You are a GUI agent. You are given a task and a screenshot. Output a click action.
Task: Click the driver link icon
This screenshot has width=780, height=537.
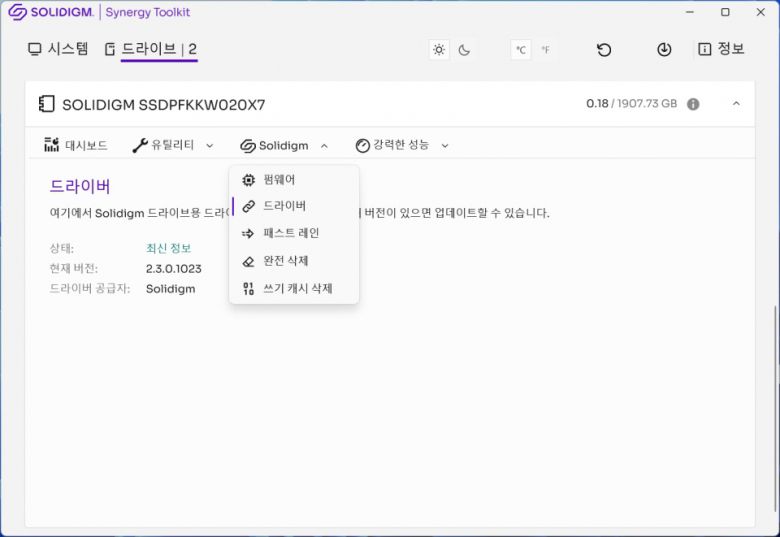248,206
